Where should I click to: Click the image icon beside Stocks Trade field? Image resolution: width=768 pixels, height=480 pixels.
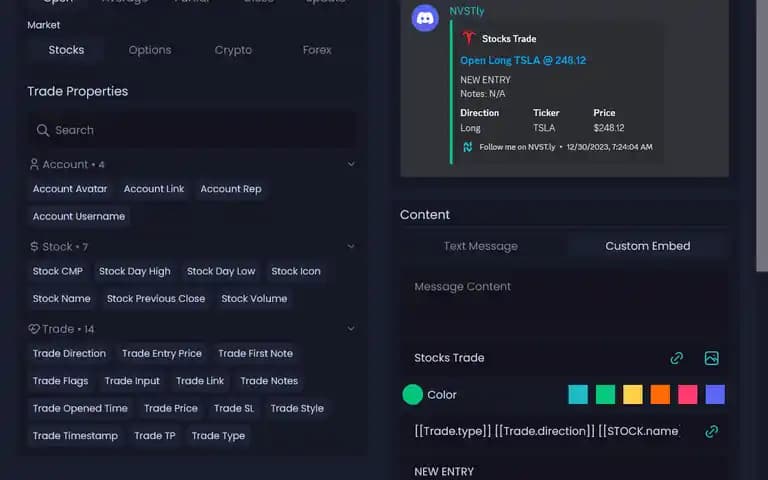711,358
